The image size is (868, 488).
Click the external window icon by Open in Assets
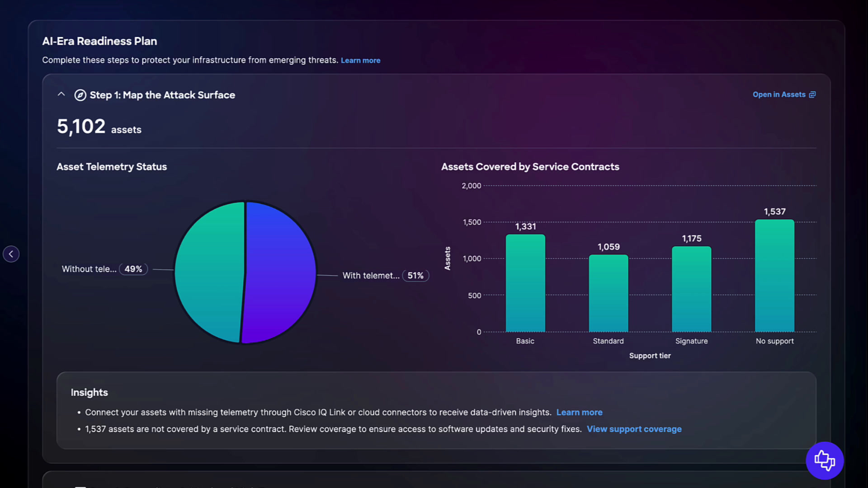point(812,94)
